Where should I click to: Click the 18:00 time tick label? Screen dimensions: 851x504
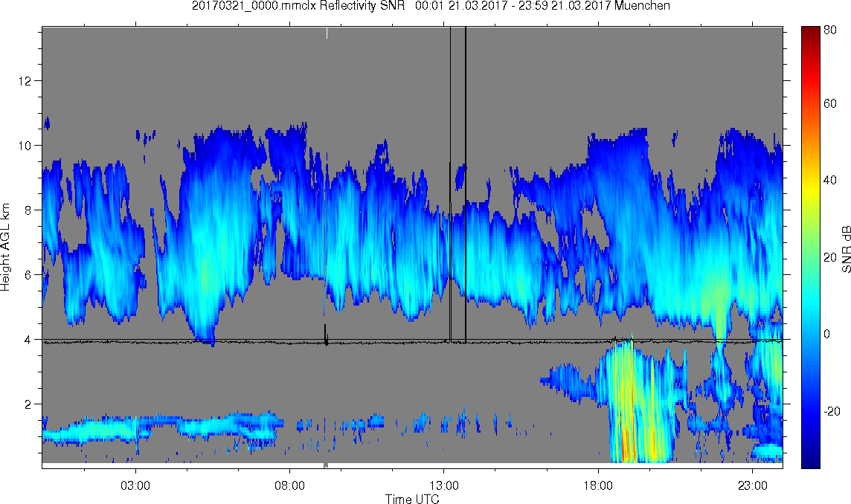pyautogui.click(x=598, y=485)
